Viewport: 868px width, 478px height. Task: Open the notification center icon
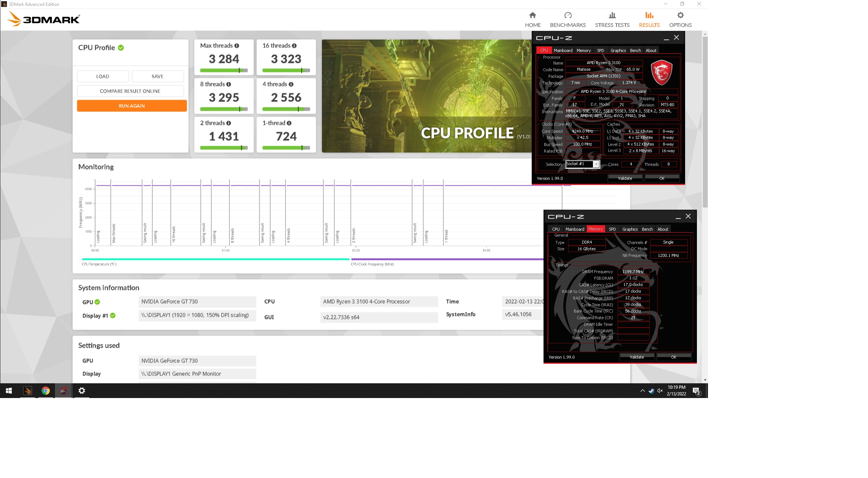697,391
